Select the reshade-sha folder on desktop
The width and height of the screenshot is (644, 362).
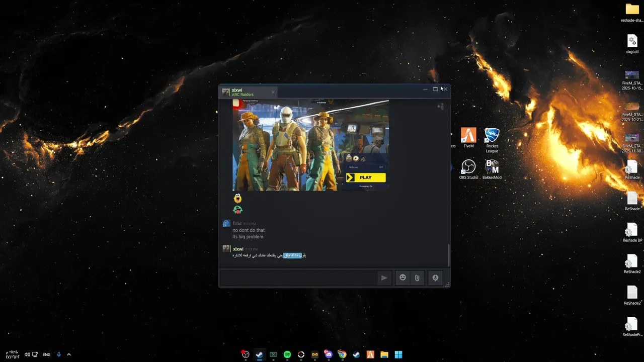(x=632, y=13)
